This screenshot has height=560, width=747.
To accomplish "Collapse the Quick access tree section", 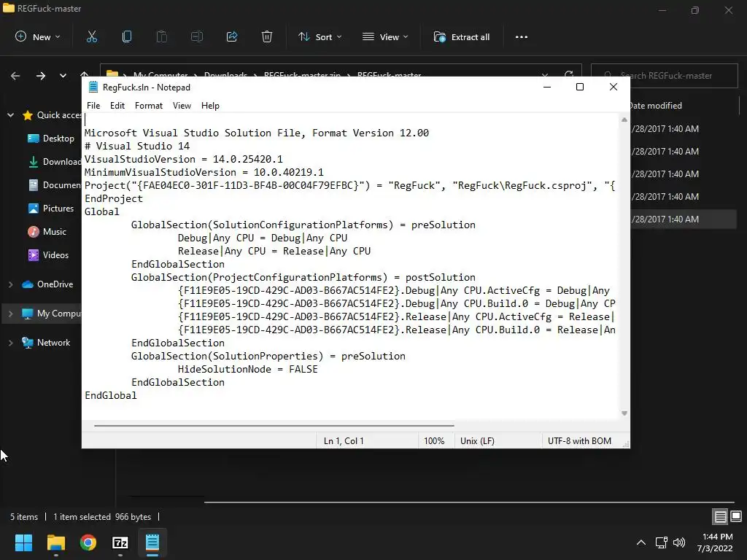I will (10, 115).
